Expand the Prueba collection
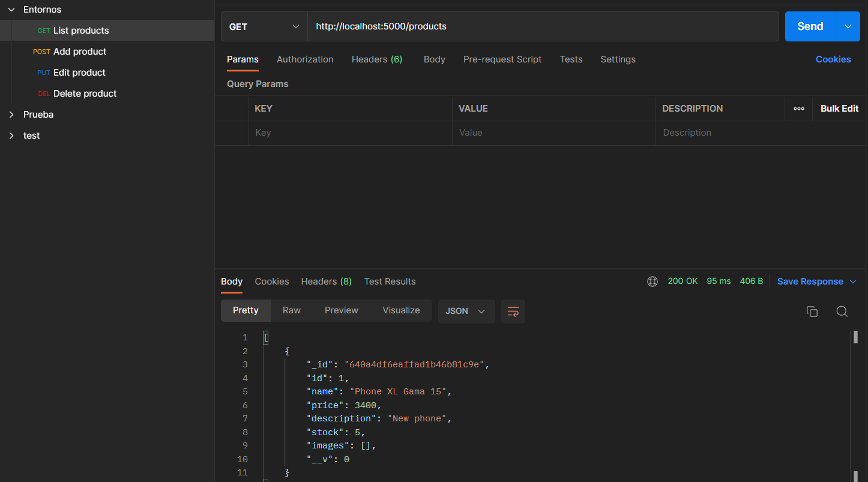 click(11, 115)
